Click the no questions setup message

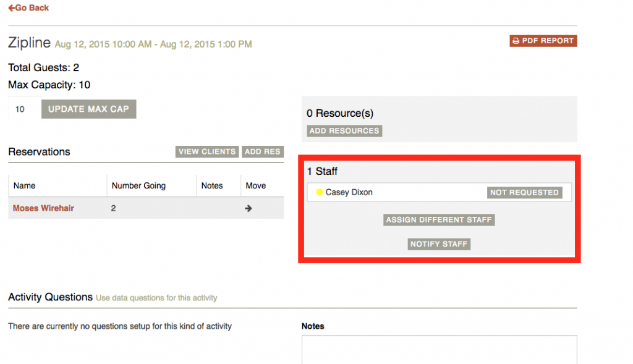[120, 326]
